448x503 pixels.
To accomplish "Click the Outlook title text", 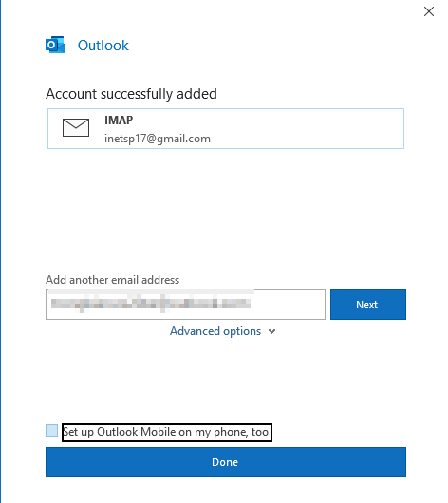I will (103, 46).
